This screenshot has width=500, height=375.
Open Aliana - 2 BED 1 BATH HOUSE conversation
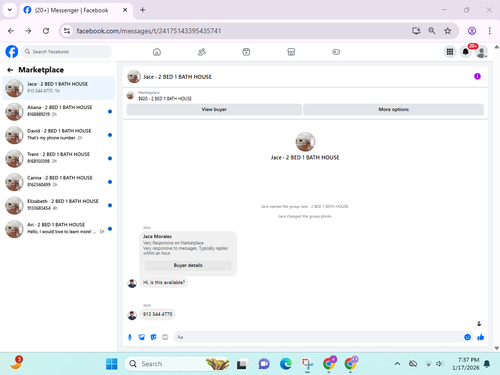tap(59, 111)
